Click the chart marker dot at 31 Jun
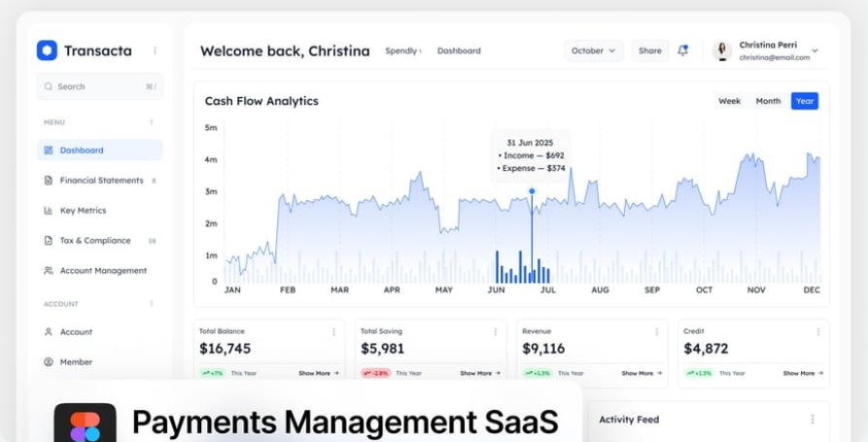Screen dimensions: 868x442 532,190
